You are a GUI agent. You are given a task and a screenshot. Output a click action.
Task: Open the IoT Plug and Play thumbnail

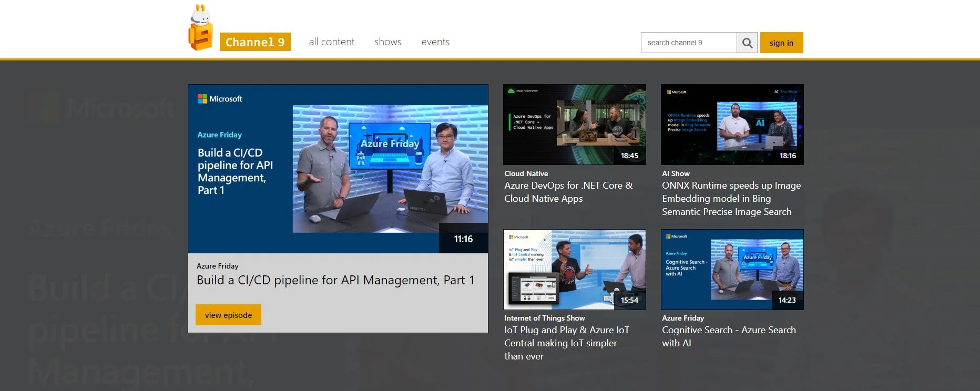575,270
